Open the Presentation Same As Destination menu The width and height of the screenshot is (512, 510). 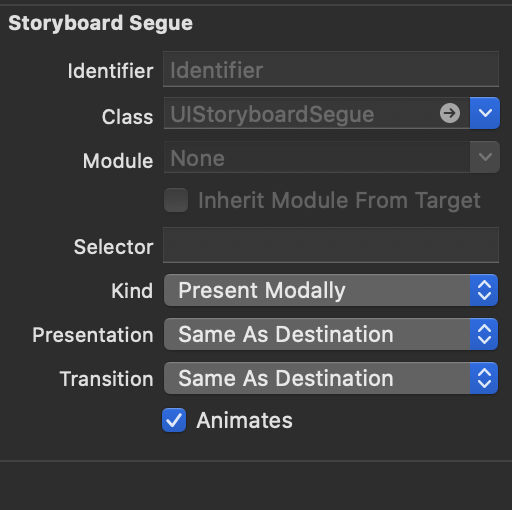coord(331,334)
